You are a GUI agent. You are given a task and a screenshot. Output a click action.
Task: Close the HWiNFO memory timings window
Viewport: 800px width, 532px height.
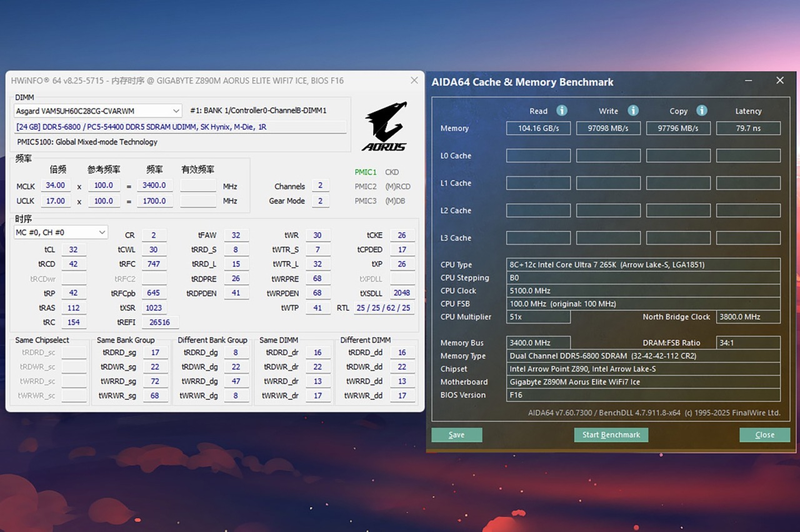click(x=414, y=81)
